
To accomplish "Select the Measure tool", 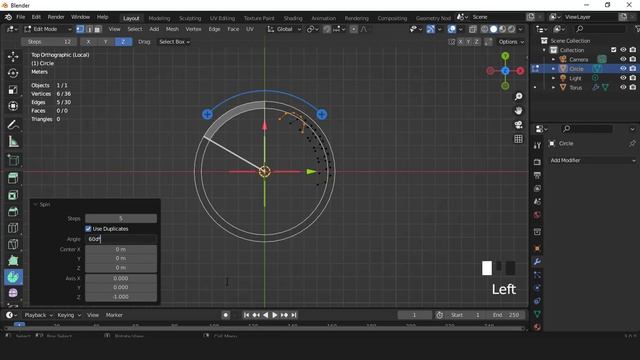I will (13, 142).
